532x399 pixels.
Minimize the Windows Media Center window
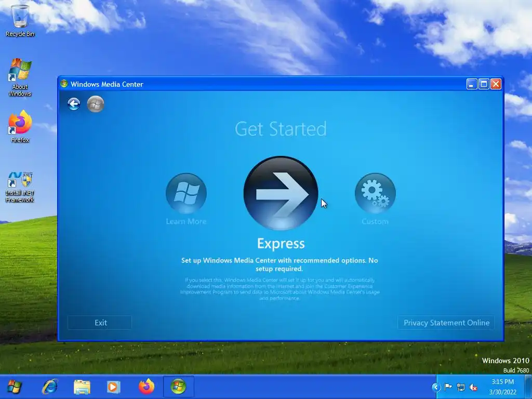pyautogui.click(x=472, y=84)
